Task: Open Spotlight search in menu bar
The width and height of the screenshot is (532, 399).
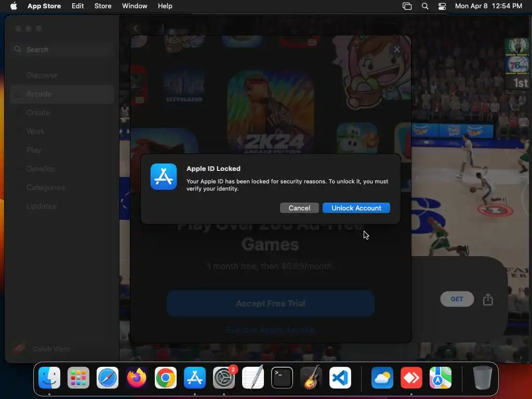Action: pyautogui.click(x=425, y=6)
